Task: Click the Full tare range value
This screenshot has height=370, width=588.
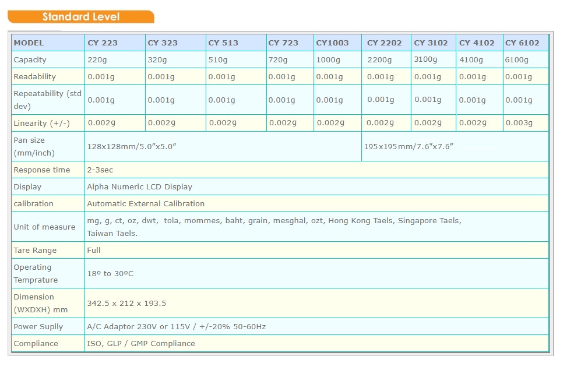Action: coord(94,250)
